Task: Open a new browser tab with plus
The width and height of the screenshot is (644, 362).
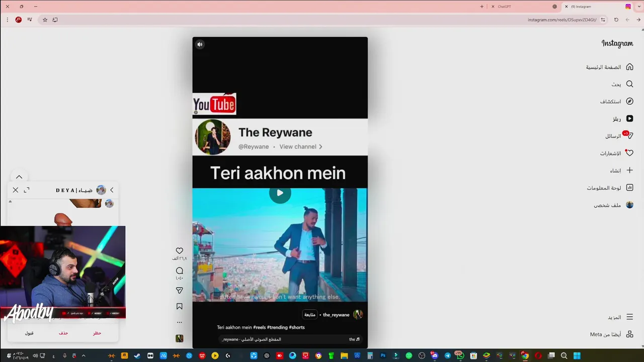Action: pos(481,7)
